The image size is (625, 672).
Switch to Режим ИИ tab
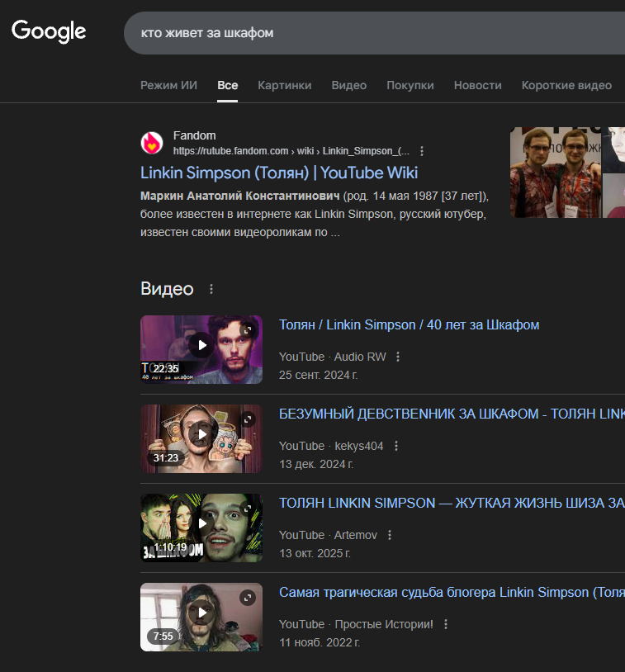(x=169, y=85)
